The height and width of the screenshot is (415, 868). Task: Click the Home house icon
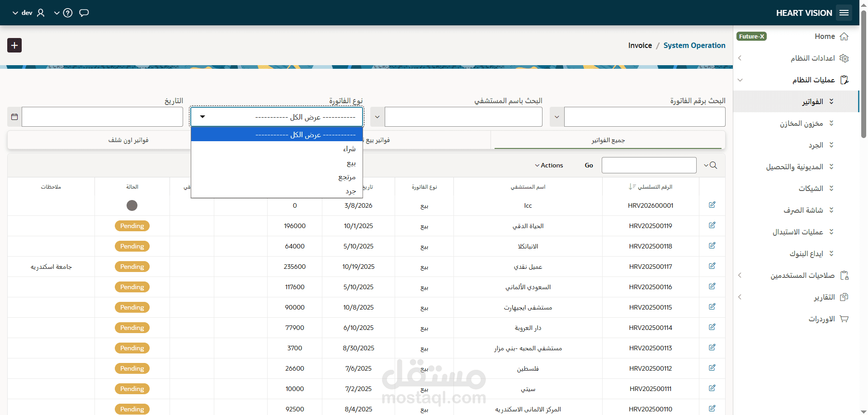844,37
